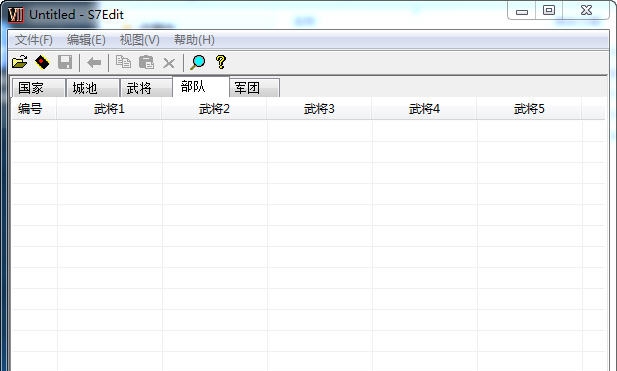Click the yellow question mark help icon
The width and height of the screenshot is (617, 371).
click(x=221, y=62)
